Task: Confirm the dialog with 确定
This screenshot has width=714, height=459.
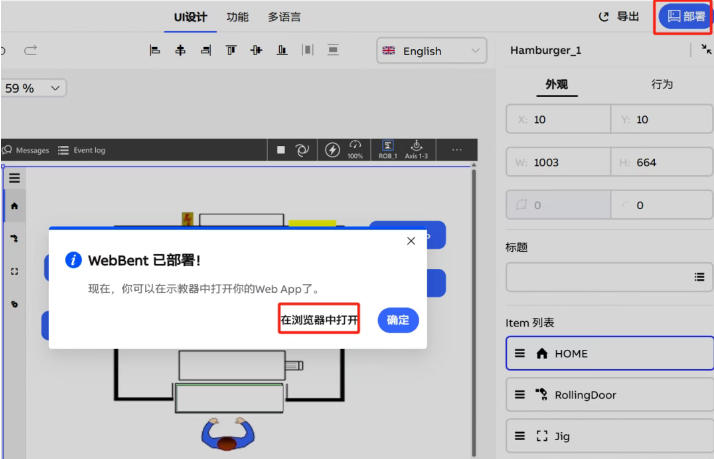Action: point(398,320)
